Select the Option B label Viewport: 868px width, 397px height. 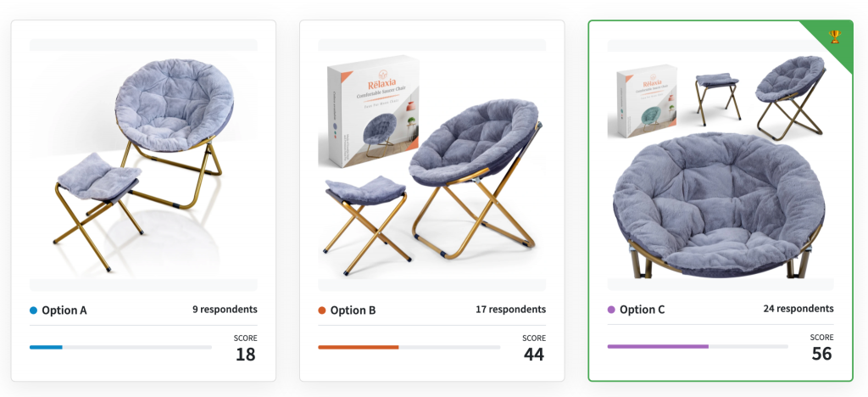(353, 310)
